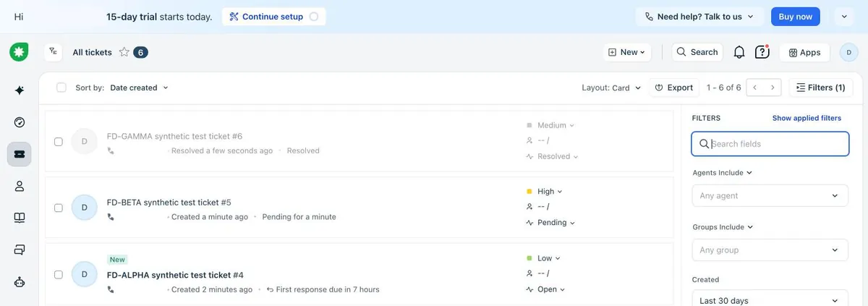This screenshot has height=306, width=868.
Task: Star the All tickets view
Action: pos(124,52)
